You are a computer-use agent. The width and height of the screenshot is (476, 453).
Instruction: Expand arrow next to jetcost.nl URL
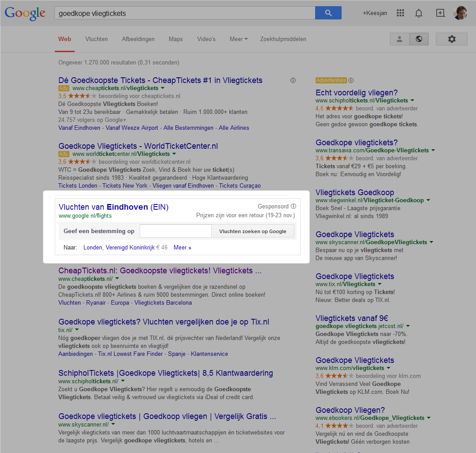click(408, 326)
